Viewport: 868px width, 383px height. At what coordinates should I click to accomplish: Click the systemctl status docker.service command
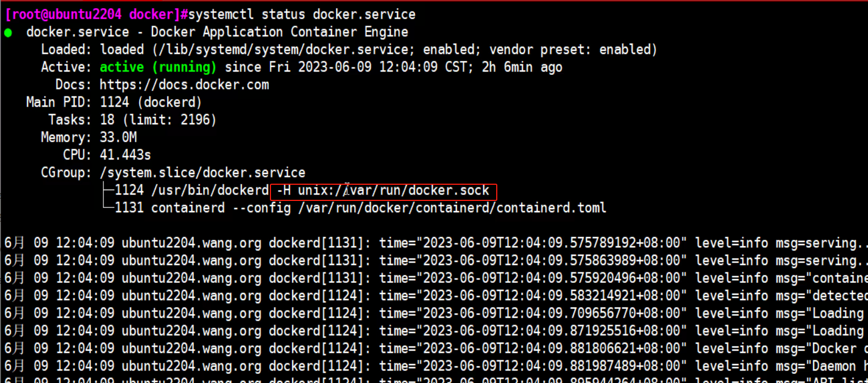(x=302, y=15)
